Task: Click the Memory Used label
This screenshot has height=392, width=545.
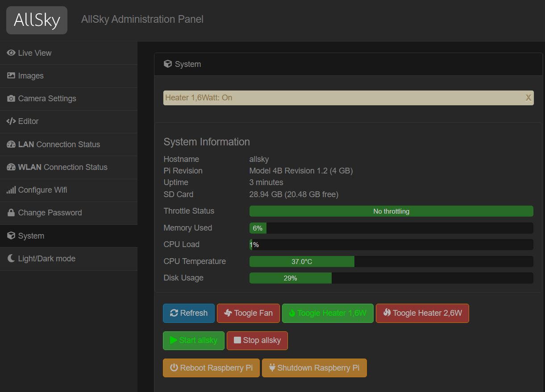Action: pos(187,228)
